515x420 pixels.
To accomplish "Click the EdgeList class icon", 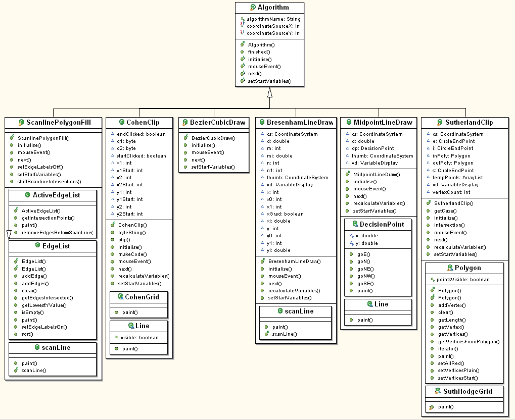I will [x=37, y=245].
